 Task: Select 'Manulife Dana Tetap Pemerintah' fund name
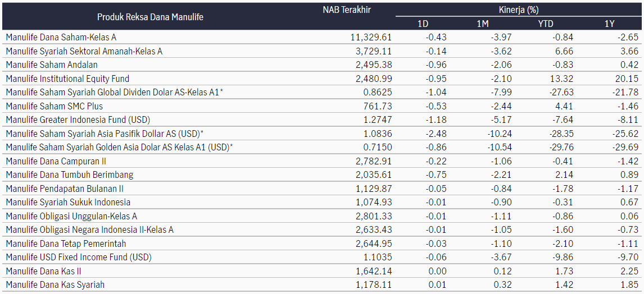coord(66,244)
